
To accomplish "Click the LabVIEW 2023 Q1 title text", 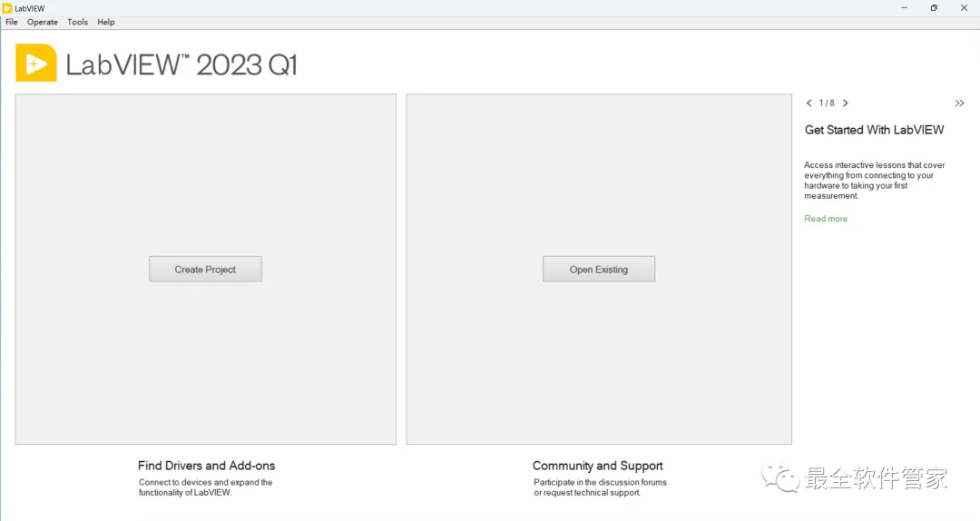I will (x=181, y=64).
